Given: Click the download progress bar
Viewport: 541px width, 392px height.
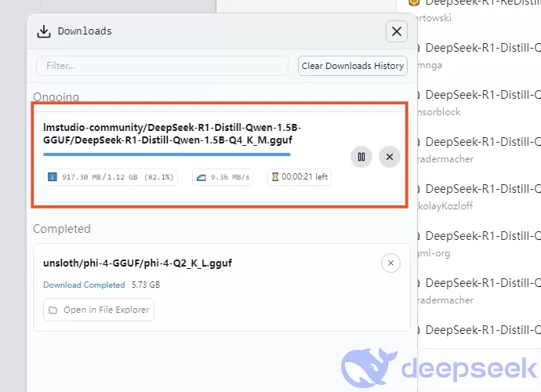Looking at the screenshot, I should click(167, 154).
